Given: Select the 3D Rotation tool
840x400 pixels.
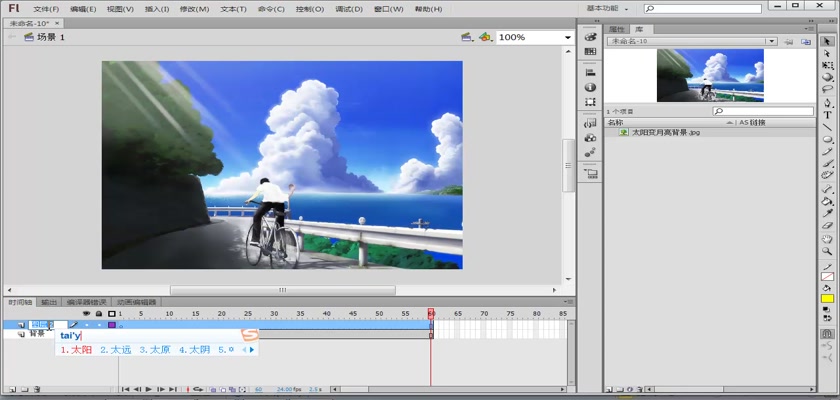Looking at the screenshot, I should click(x=827, y=77).
